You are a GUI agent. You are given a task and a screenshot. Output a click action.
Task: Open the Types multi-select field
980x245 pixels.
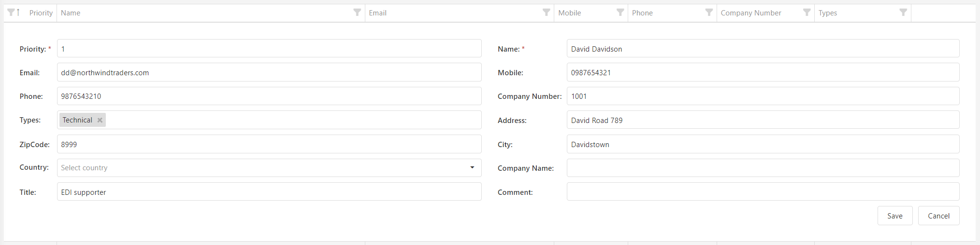[x=290, y=120]
